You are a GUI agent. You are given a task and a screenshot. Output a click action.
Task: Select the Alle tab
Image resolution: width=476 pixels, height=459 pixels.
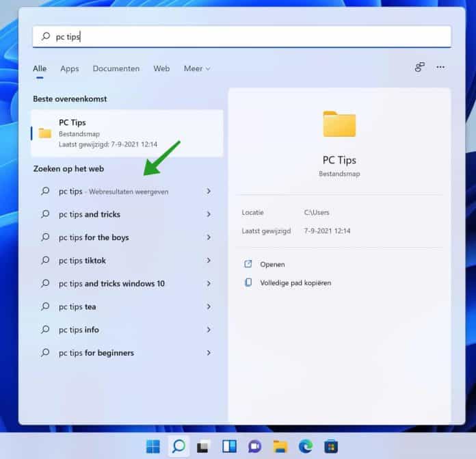tap(40, 68)
